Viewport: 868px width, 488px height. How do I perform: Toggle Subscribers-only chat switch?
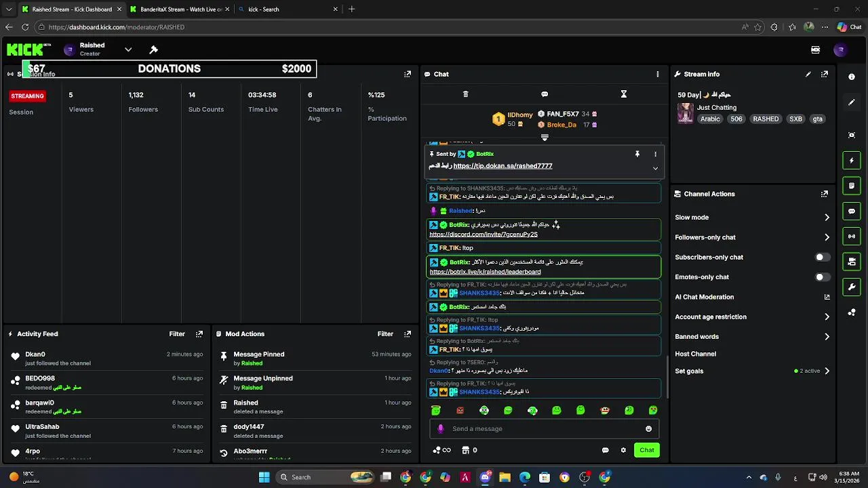pos(822,257)
